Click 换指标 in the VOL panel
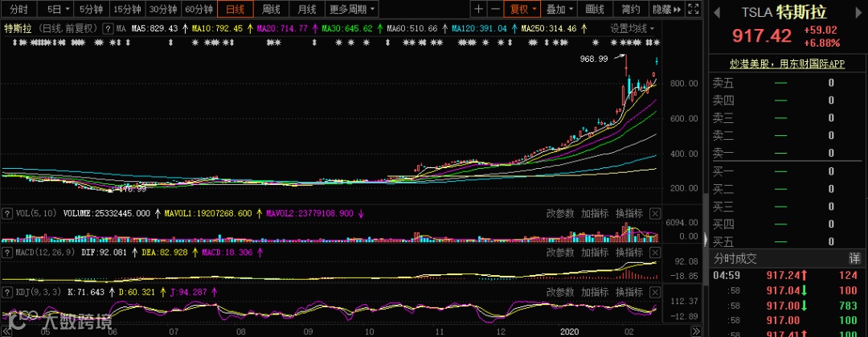The image size is (868, 337). (x=628, y=213)
